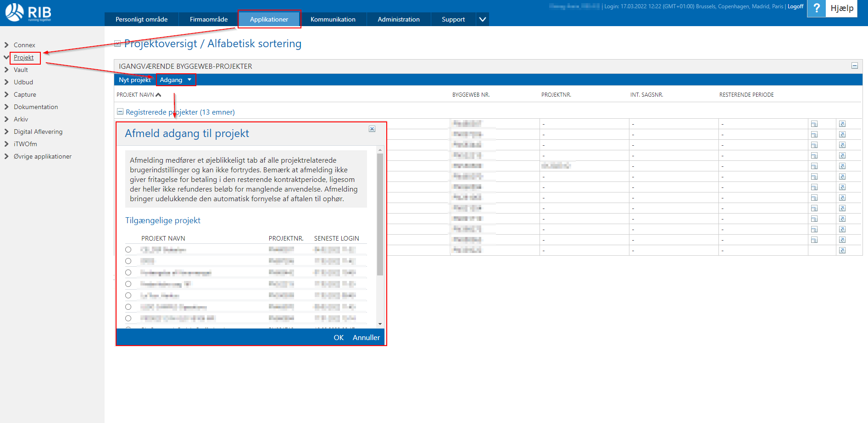Click the icon left of the Projektoversigt heading

(117, 44)
